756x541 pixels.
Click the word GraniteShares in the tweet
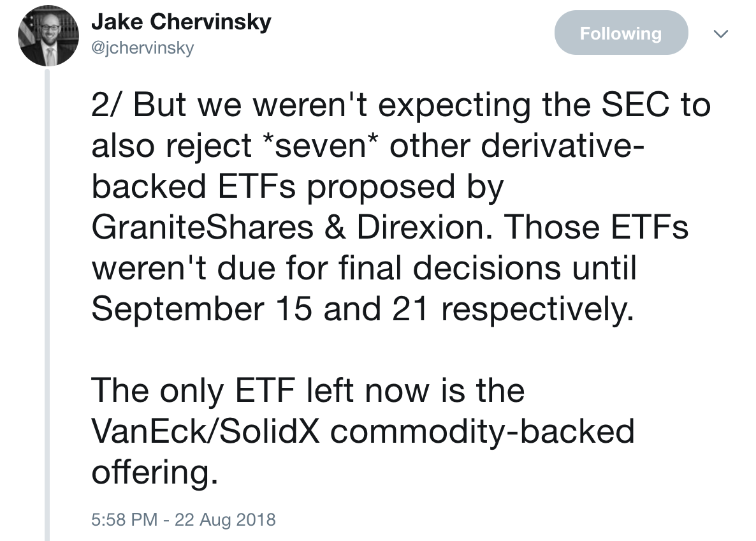(x=203, y=227)
